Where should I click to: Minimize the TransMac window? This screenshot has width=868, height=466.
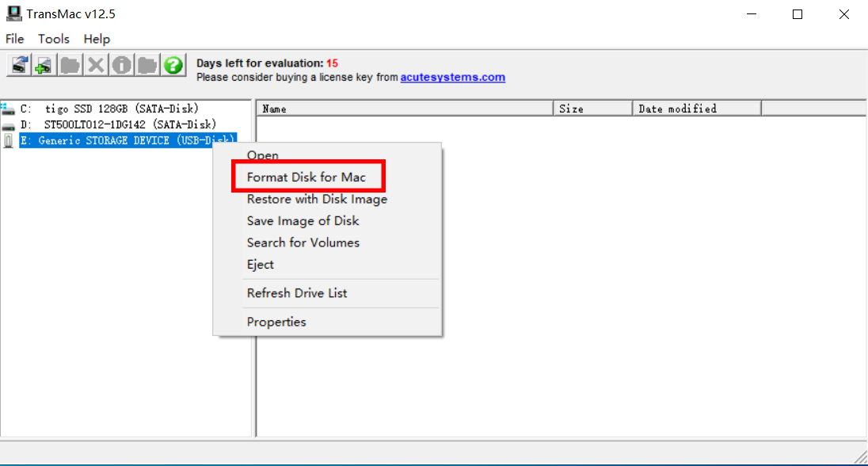point(752,13)
